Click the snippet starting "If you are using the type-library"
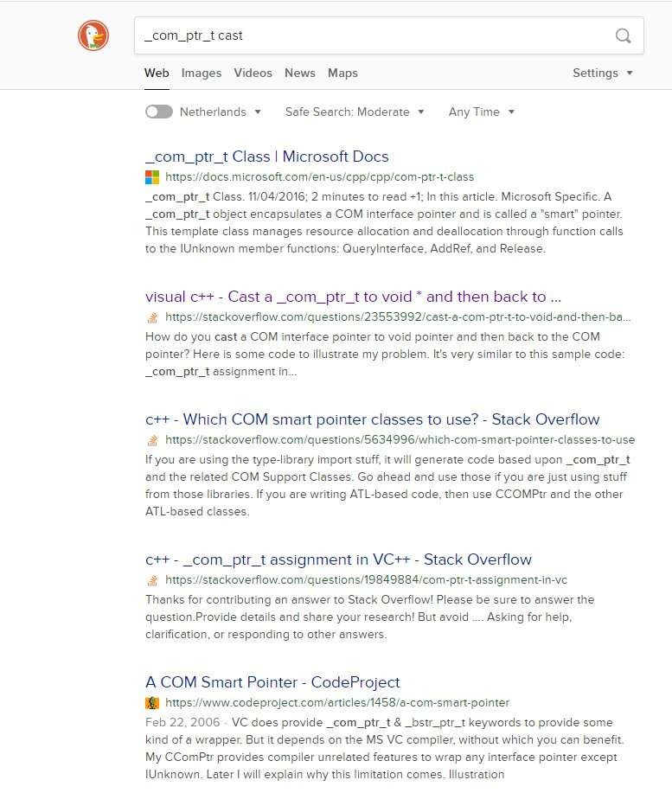 pos(387,486)
